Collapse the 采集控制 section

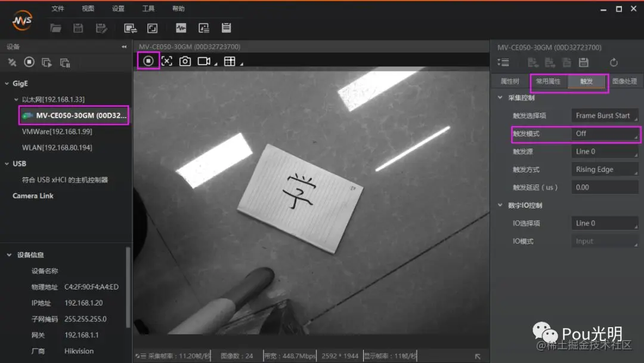[500, 98]
